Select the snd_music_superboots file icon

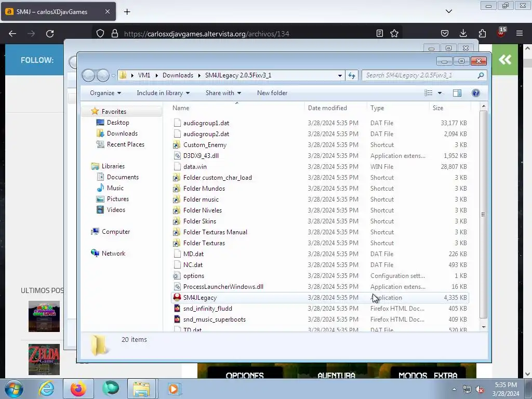pos(177,319)
